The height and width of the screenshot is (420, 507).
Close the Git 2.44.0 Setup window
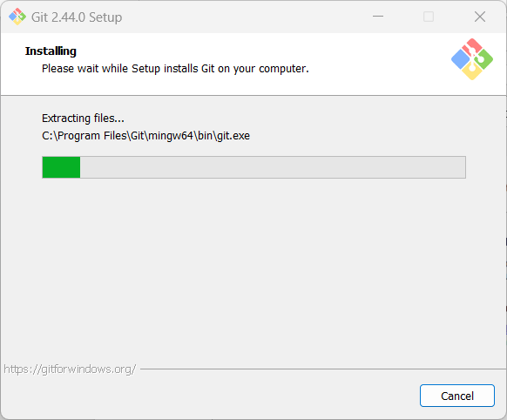pyautogui.click(x=480, y=17)
